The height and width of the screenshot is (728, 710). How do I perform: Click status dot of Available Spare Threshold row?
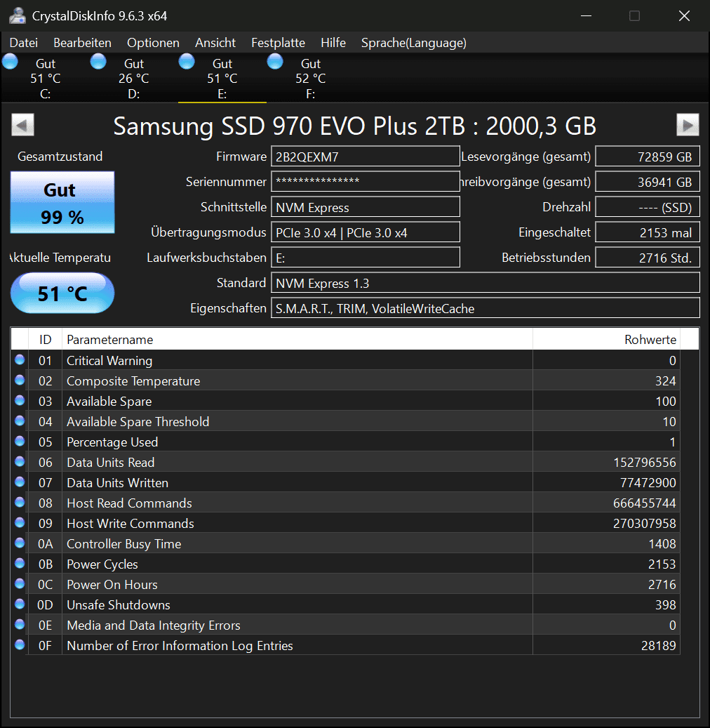coord(20,421)
